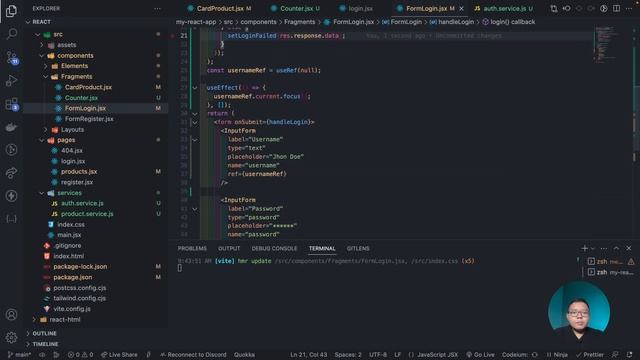Collapse the services folder
The width and height of the screenshot is (640, 360).
coord(42,193)
